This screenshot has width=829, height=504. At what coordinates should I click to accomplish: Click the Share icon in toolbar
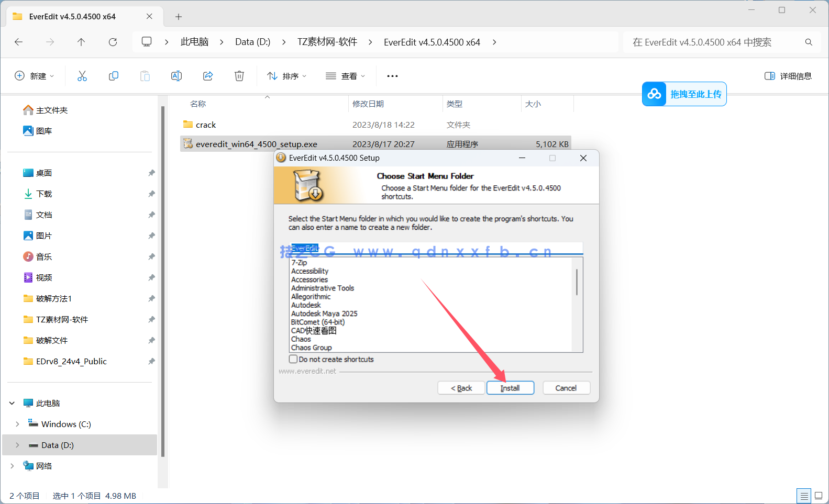tap(208, 76)
